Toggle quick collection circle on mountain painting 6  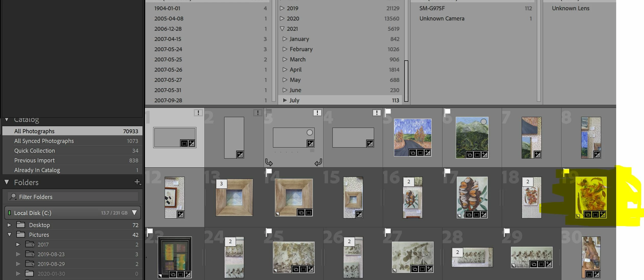click(483, 122)
